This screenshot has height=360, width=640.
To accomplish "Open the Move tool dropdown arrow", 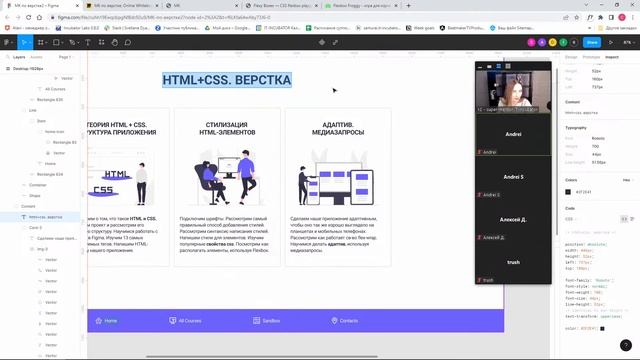I will pos(29,42).
